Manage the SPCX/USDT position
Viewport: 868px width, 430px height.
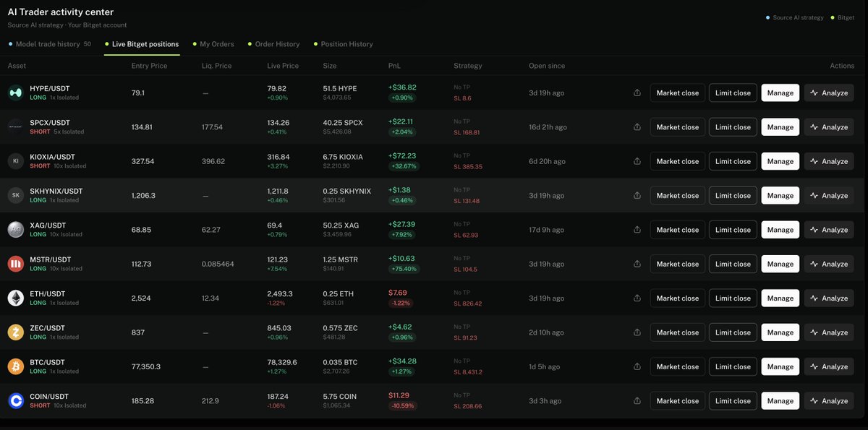(780, 127)
